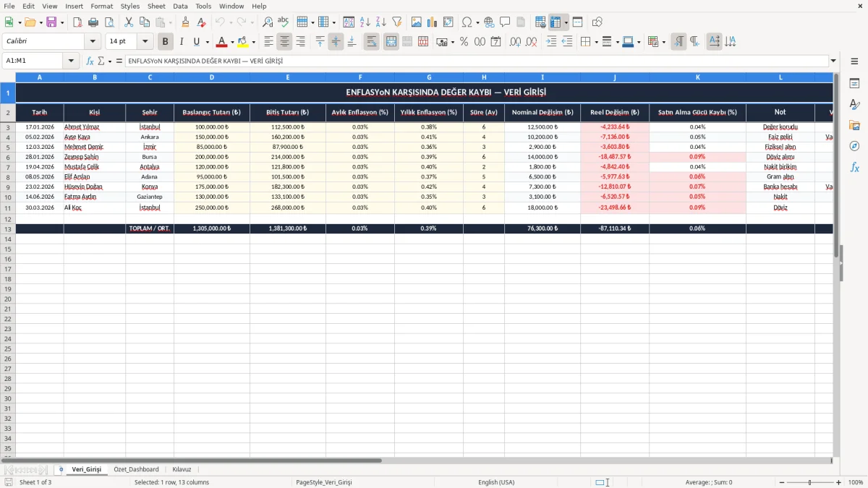Toggle Italic formatting
Viewport: 868px width, 488px height.
point(182,42)
